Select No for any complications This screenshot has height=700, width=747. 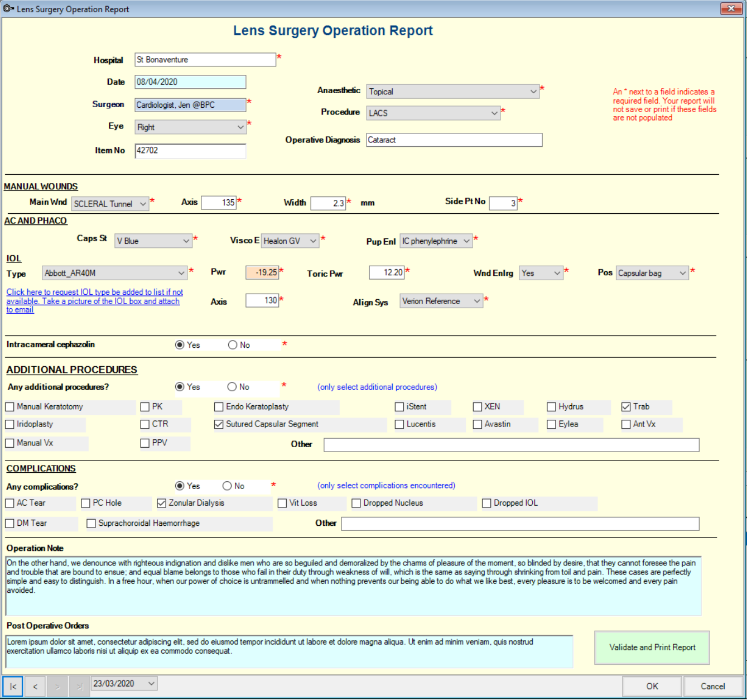(x=227, y=486)
